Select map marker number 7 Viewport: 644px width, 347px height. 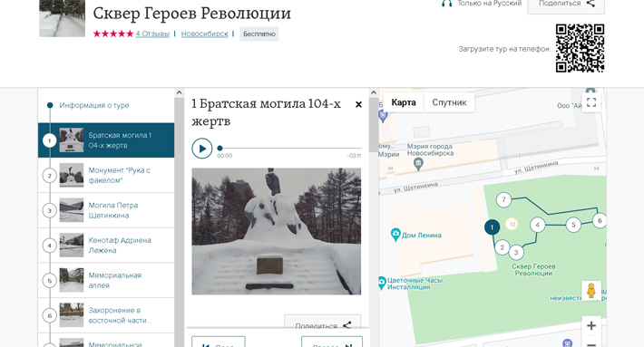click(503, 199)
